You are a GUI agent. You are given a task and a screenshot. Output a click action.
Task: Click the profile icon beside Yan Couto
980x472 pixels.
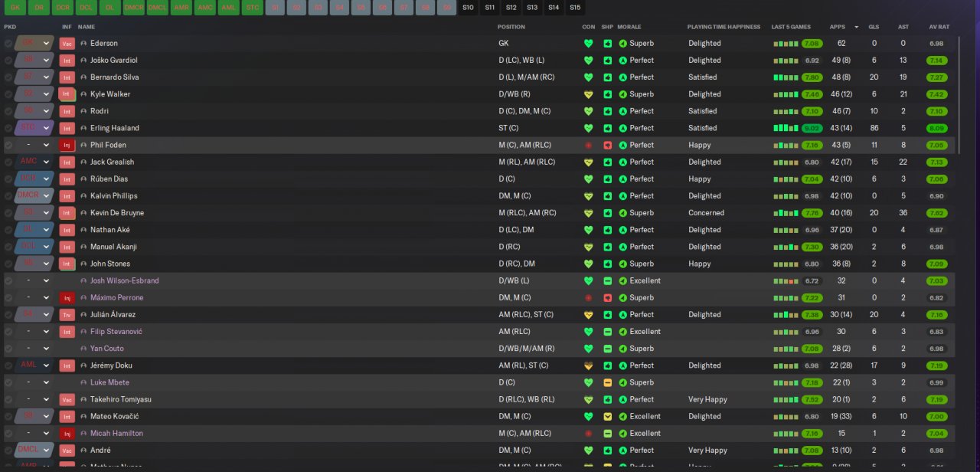(83, 349)
